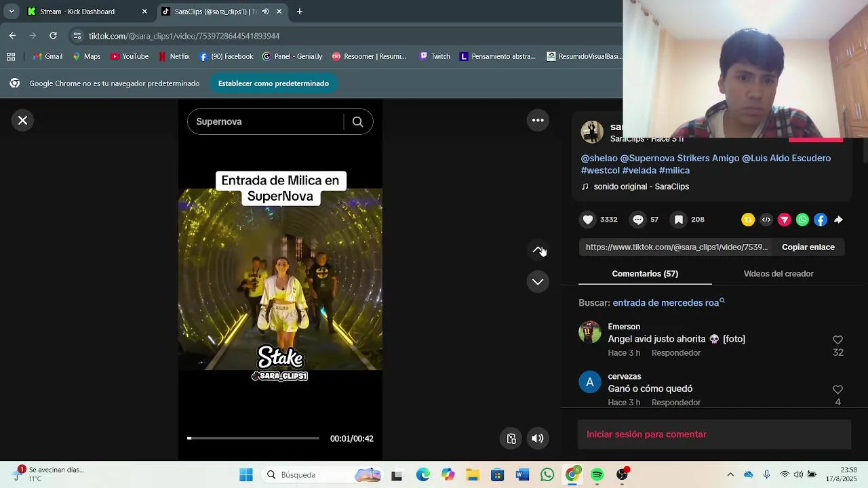Open Chrome tab search dropdown arrow
868x488 pixels.
point(12,12)
